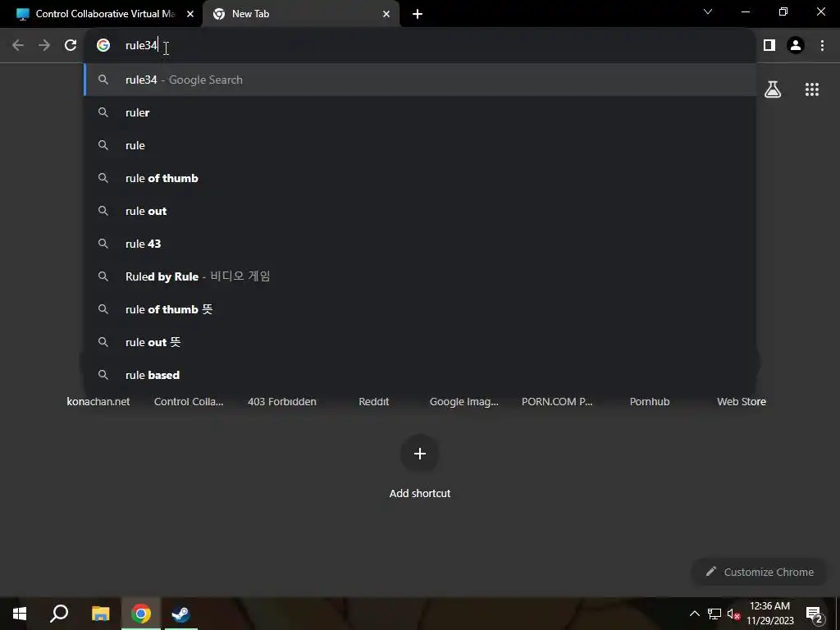Open the Customize Chrome button

click(760, 572)
